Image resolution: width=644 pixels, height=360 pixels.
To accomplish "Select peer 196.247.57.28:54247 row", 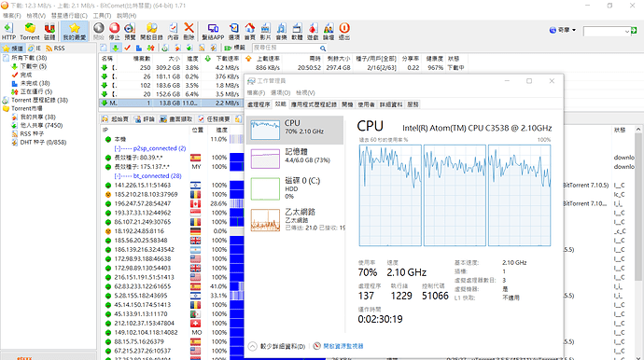I will coord(173,203).
